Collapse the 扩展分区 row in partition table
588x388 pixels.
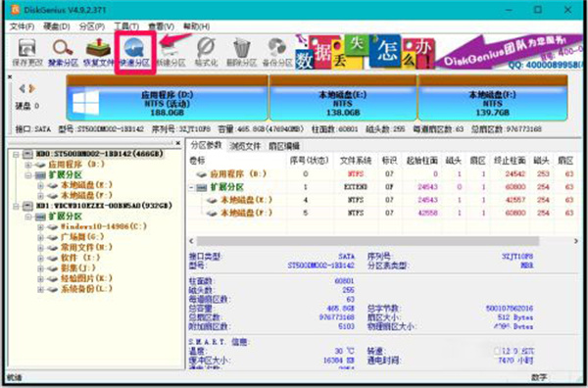coord(192,187)
